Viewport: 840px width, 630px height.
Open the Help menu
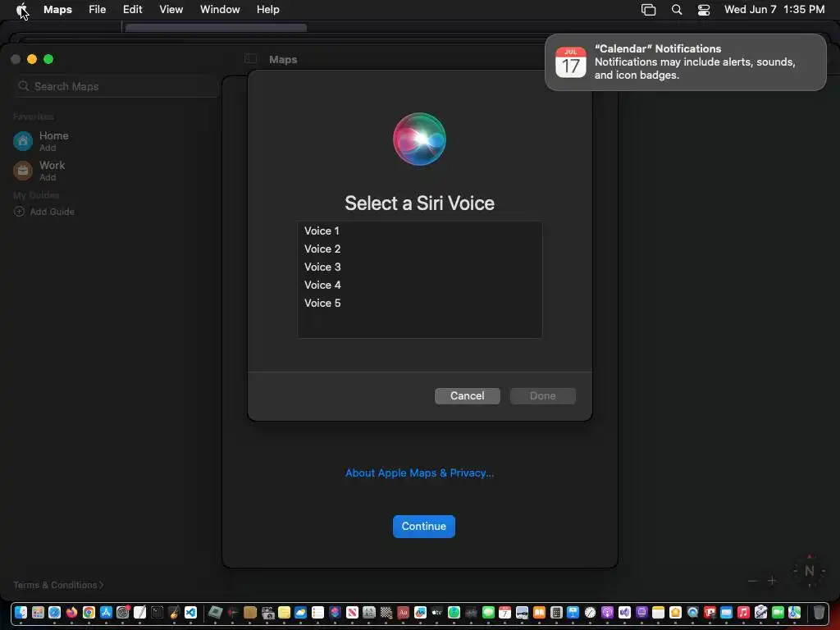pos(268,10)
